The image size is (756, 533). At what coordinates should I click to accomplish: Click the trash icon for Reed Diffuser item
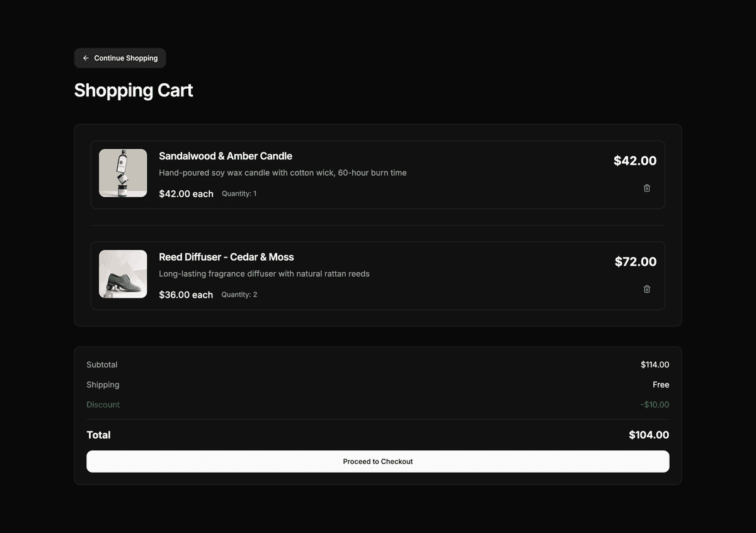click(x=646, y=289)
